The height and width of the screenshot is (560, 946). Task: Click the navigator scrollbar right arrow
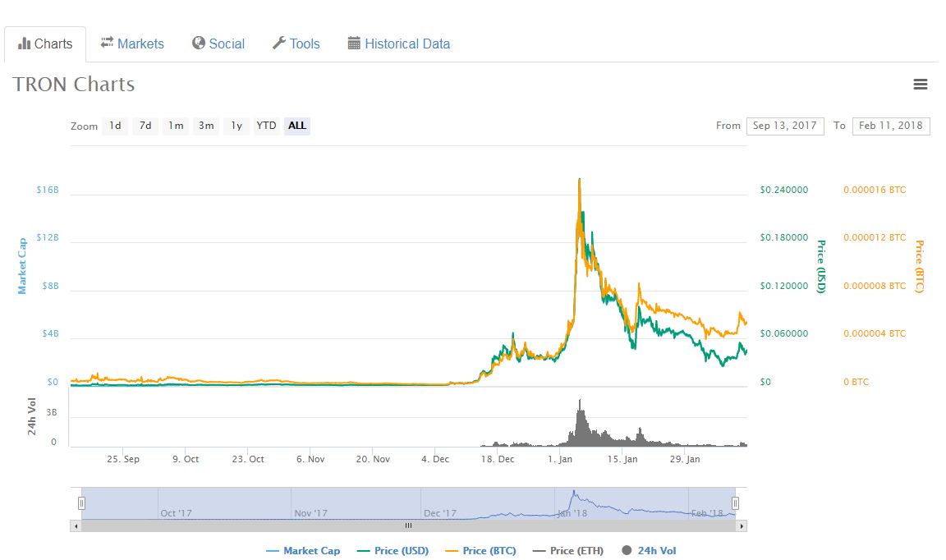[x=742, y=526]
